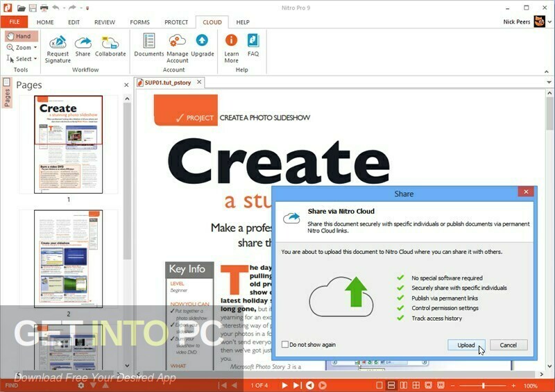Go to the previous page arrow
Screen dimensions: 555x392
pyautogui.click(x=234, y=385)
